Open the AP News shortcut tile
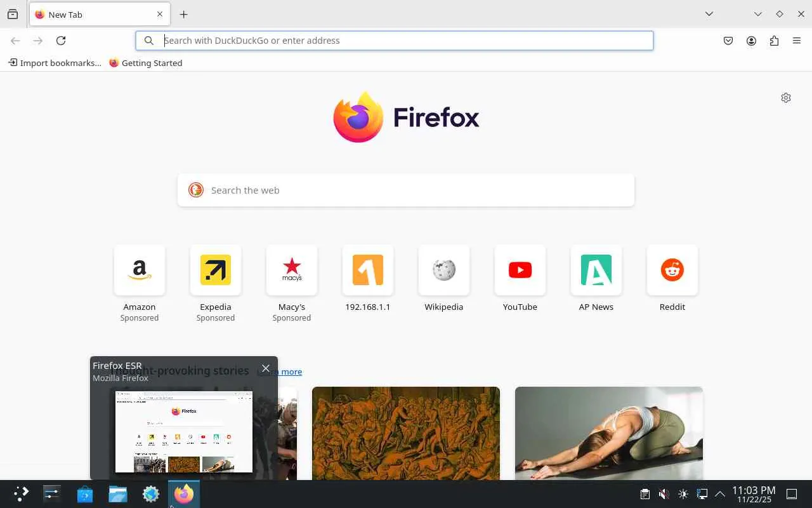This screenshot has height=508, width=812. [x=596, y=279]
